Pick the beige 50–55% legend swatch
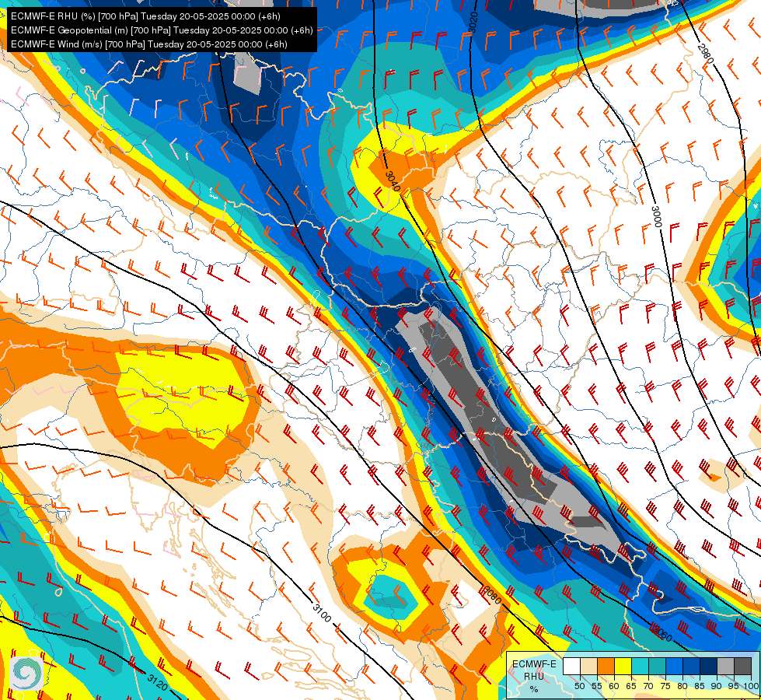Image resolution: width=761 pixels, height=700 pixels. coord(588,666)
